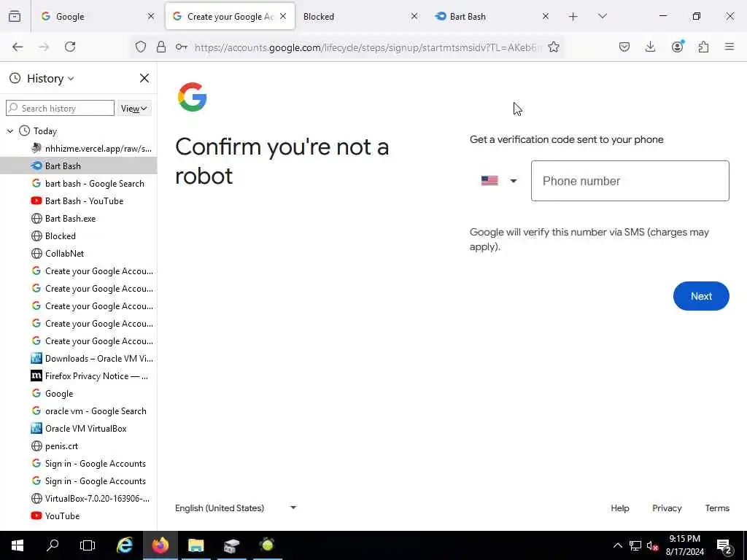Viewport: 747px width, 560px height.
Task: Save page to Pocket
Action: tap(624, 47)
